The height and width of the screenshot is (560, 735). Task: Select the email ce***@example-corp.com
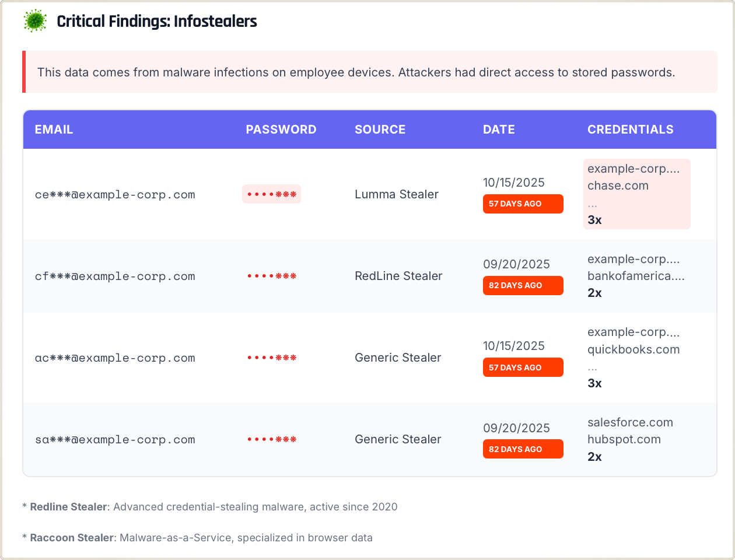115,194
